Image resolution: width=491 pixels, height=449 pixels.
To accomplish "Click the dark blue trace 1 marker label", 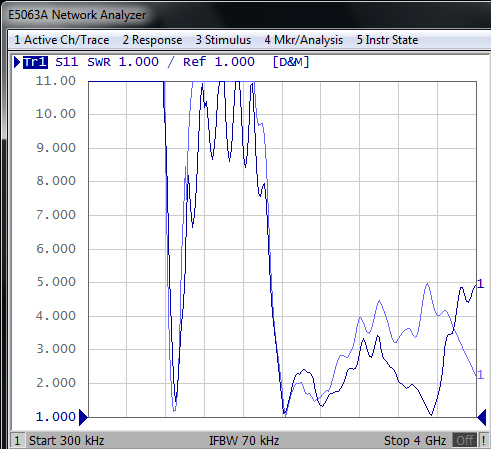I will pyautogui.click(x=480, y=284).
